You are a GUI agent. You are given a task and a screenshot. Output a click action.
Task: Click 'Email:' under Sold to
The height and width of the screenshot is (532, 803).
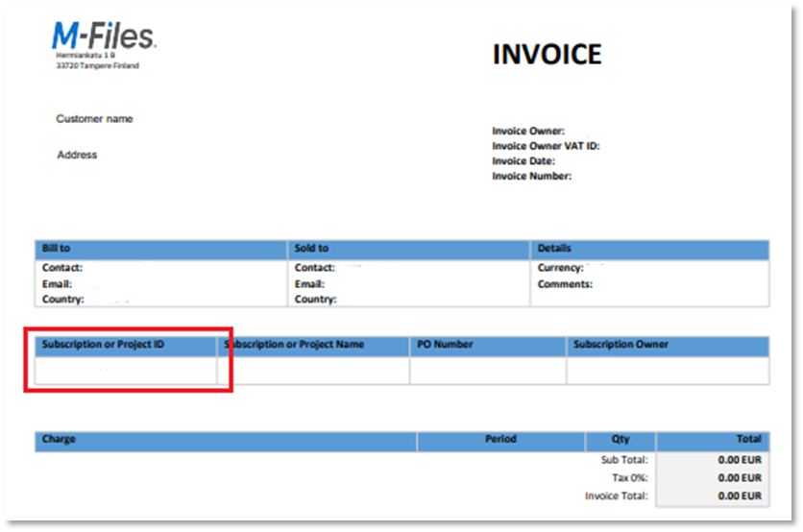[x=309, y=284]
